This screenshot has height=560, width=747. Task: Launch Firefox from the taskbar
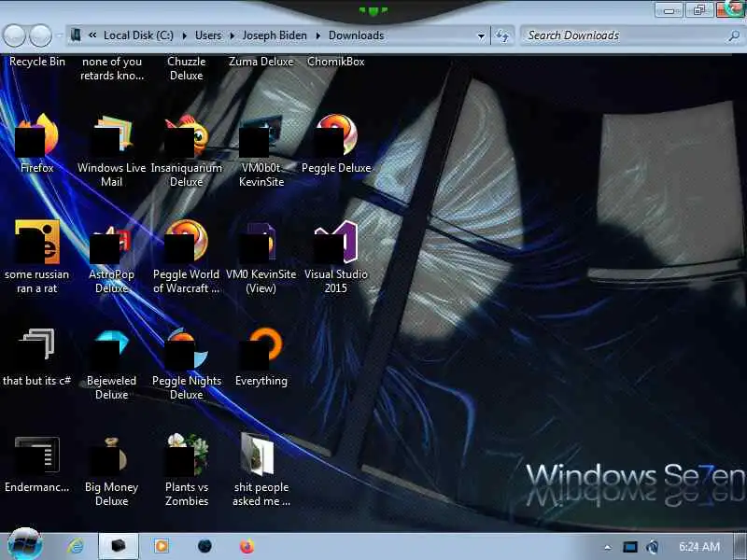pyautogui.click(x=247, y=546)
